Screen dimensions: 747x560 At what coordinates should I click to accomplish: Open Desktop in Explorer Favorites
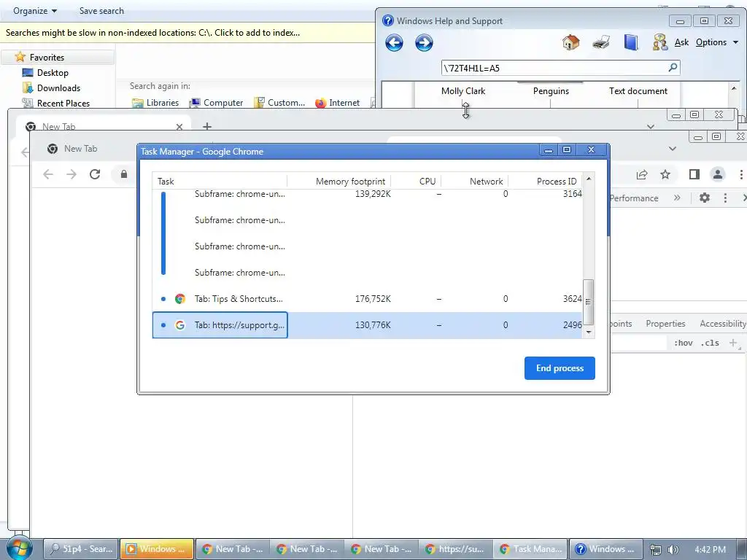coord(53,73)
